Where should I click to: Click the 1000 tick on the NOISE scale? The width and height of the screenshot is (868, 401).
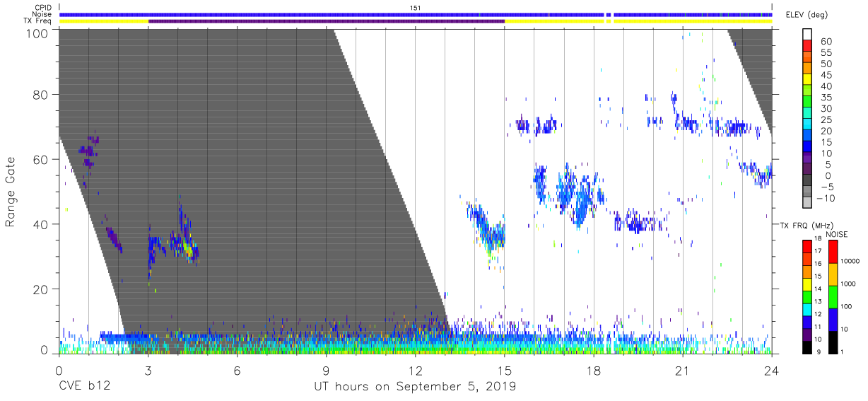pos(848,283)
